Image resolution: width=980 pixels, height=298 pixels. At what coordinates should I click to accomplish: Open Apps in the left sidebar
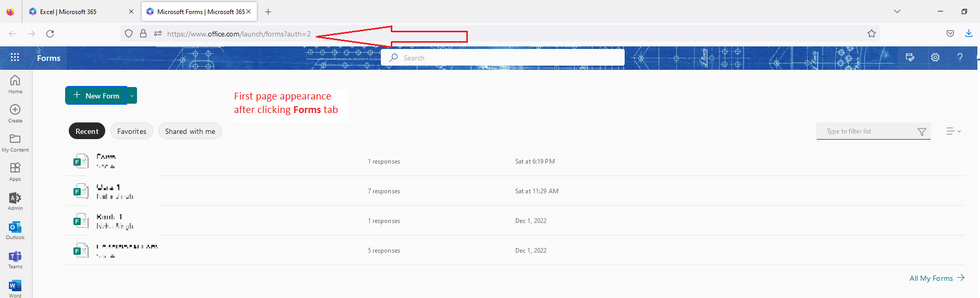click(15, 171)
